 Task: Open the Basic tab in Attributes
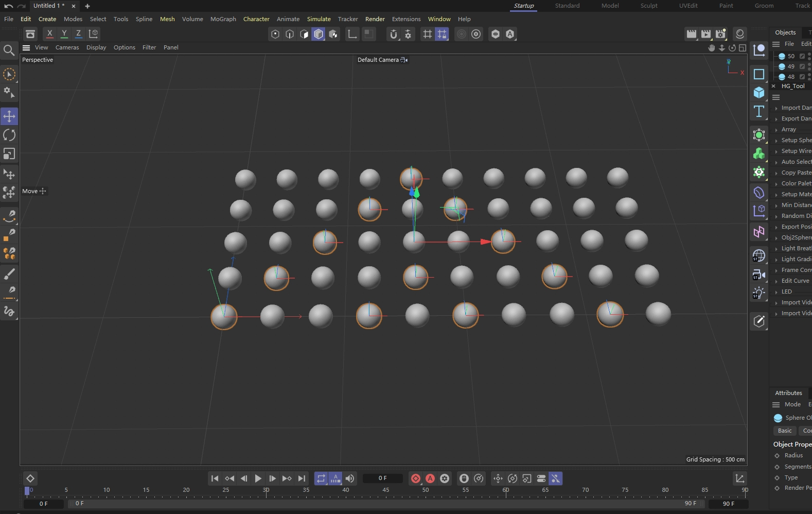[785, 431]
